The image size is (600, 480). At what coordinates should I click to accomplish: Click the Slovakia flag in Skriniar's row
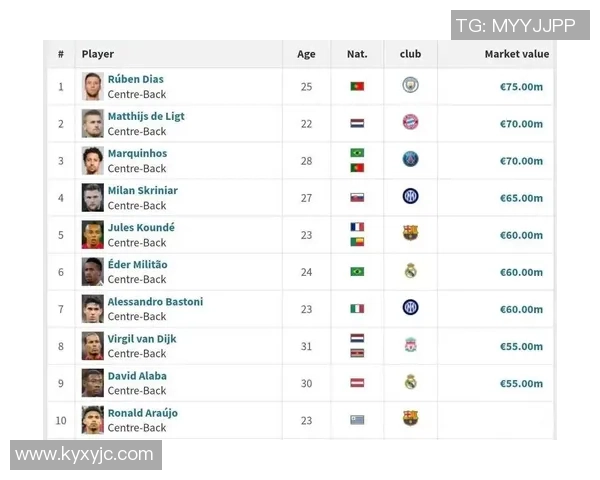(x=357, y=197)
